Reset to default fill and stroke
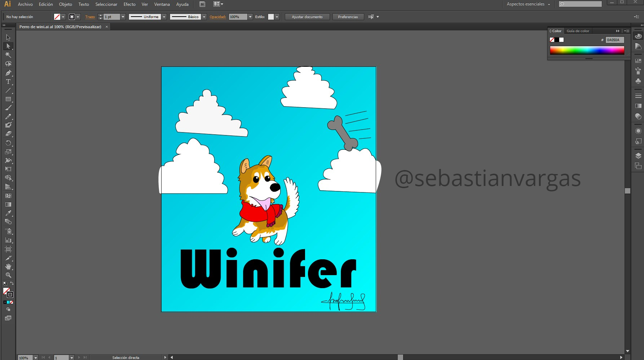Viewport: 644px width, 360px height. 5,283
